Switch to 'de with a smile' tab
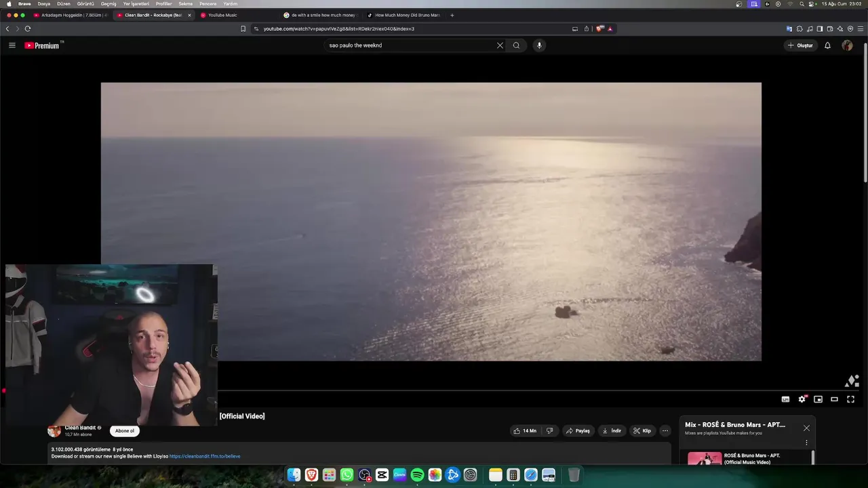This screenshot has width=868, height=488. point(320,15)
